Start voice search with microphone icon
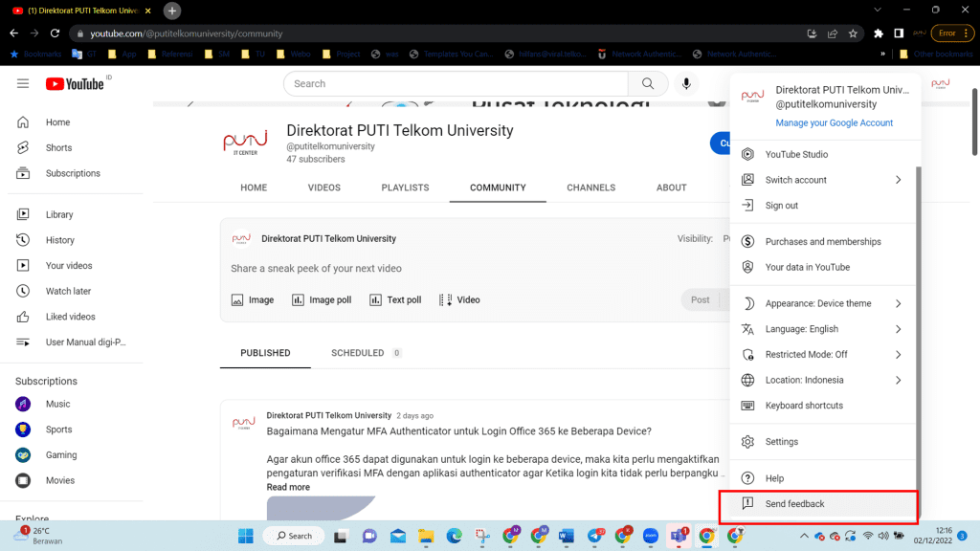980x551 pixels. 686,84
